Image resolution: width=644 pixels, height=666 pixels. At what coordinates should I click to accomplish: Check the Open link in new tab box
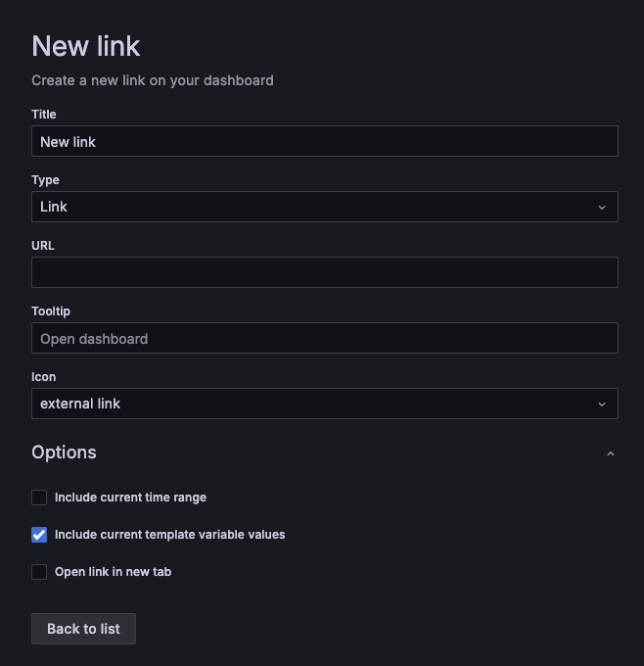39,572
